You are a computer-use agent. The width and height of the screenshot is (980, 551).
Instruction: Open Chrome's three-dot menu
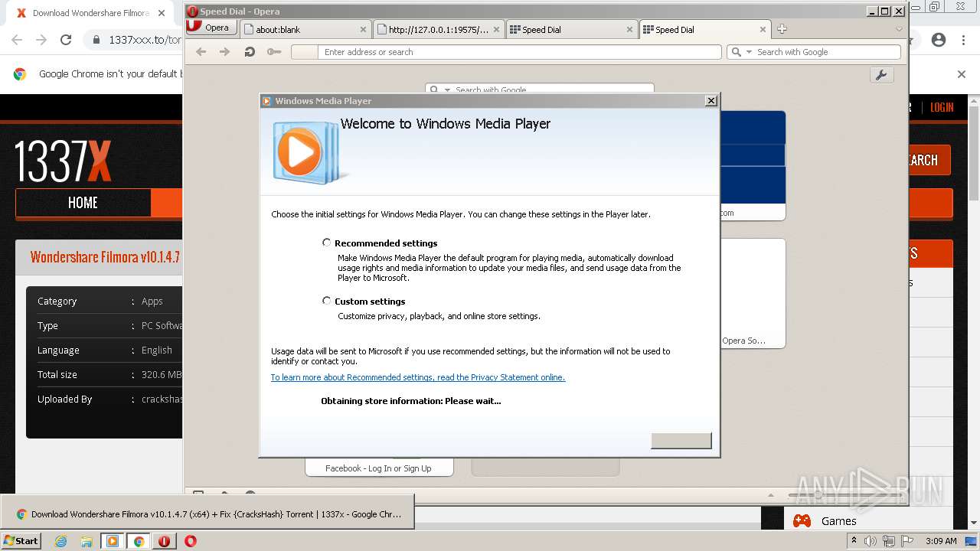click(x=963, y=40)
